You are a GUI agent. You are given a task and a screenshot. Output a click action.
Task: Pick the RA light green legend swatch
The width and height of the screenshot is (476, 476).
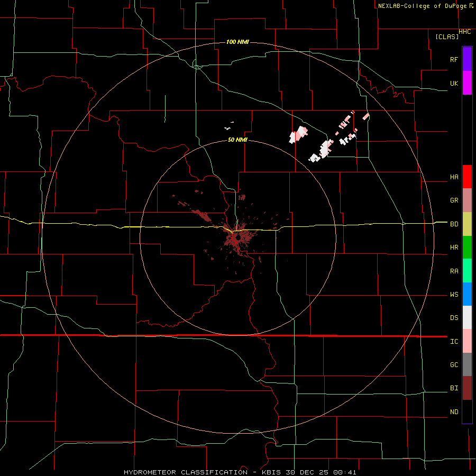click(x=467, y=271)
